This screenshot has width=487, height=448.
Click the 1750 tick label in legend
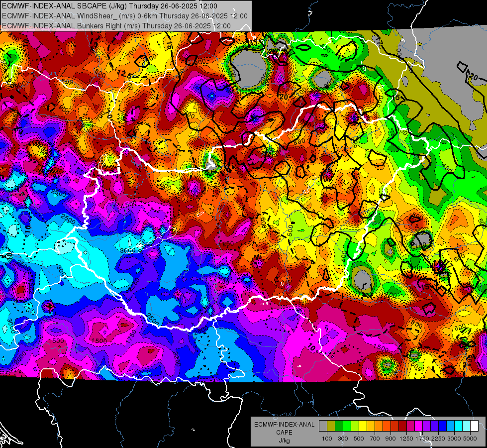(422, 439)
